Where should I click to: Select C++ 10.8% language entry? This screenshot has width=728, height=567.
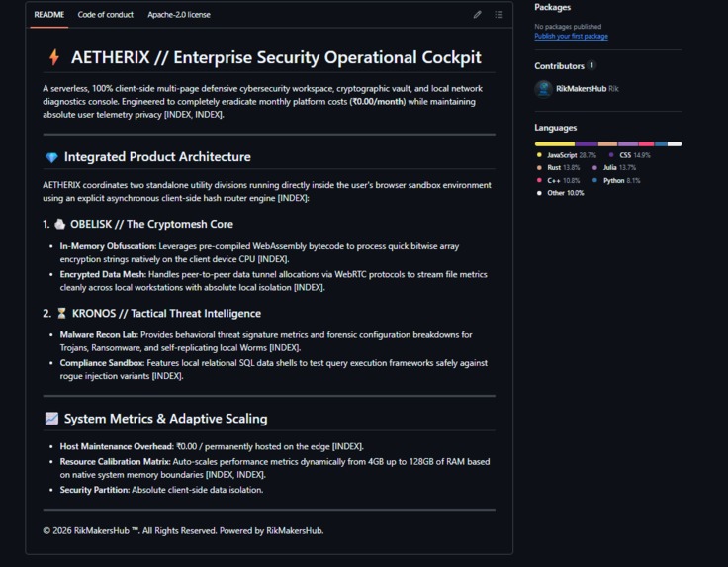pyautogui.click(x=558, y=180)
